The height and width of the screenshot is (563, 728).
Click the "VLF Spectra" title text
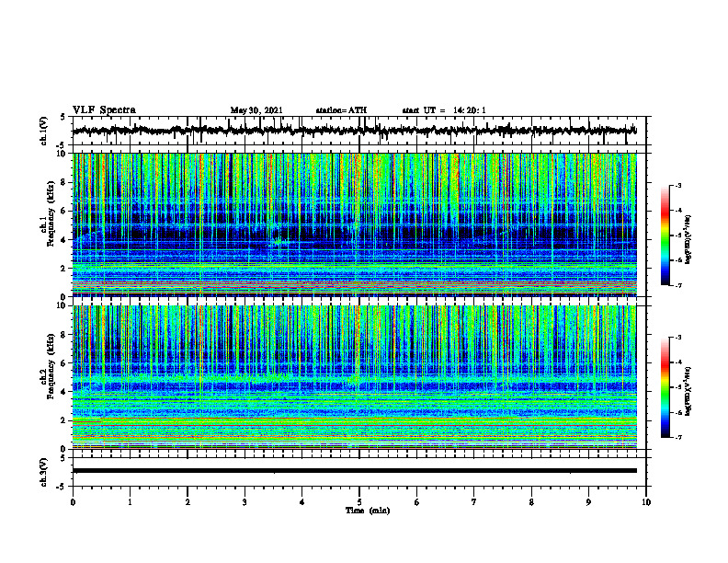(x=104, y=110)
